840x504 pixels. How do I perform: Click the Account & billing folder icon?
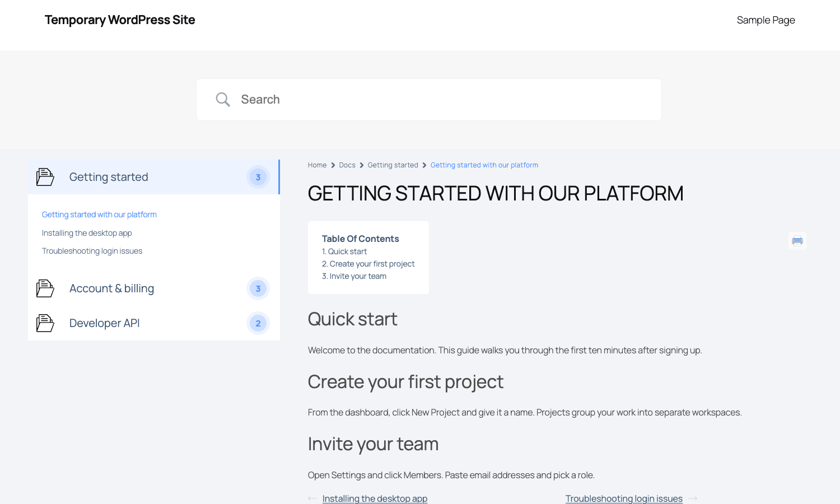(45, 288)
